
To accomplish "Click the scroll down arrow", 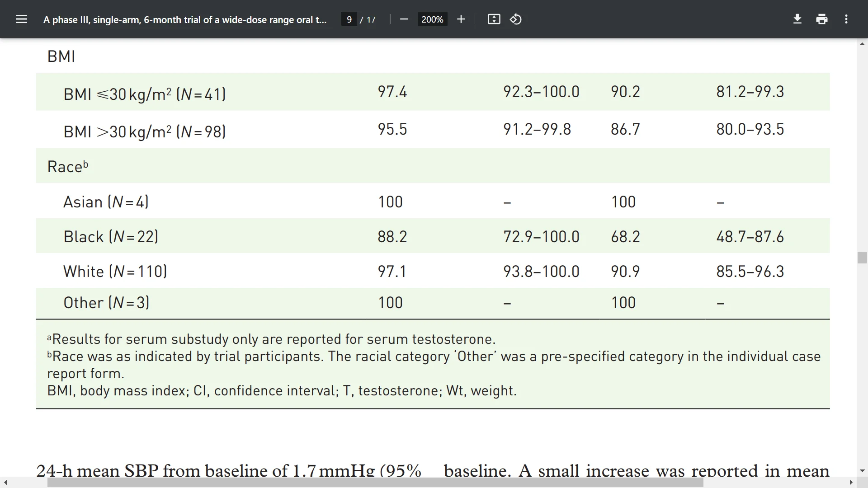I will click(x=862, y=471).
